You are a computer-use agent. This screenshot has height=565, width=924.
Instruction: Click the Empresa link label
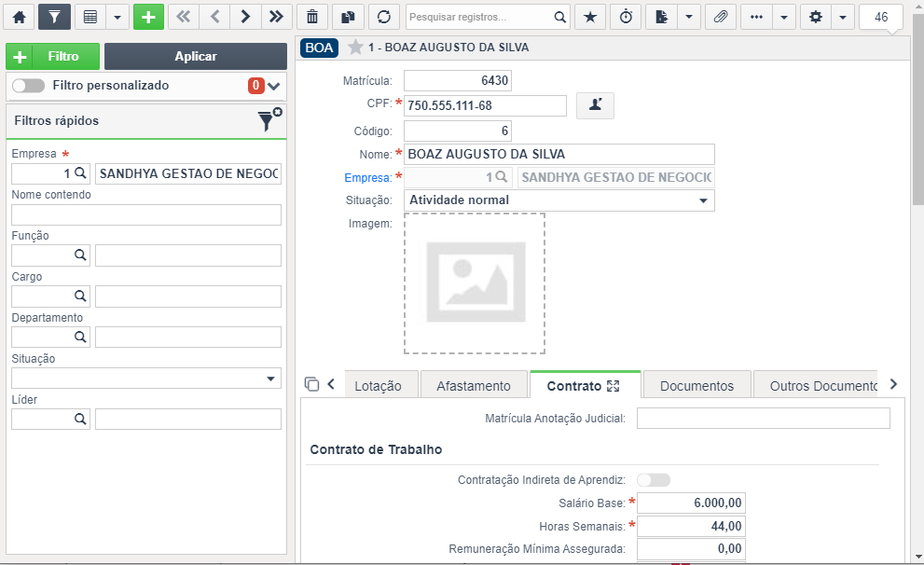367,177
